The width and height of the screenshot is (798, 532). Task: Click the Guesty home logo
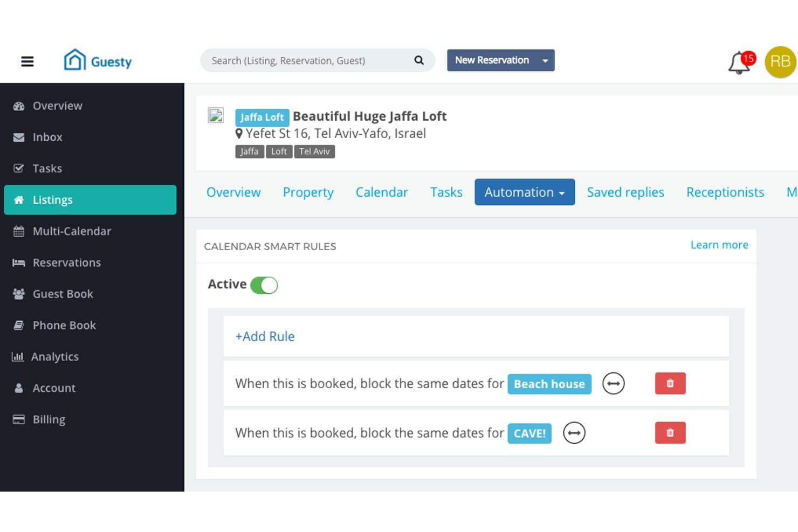click(x=98, y=60)
